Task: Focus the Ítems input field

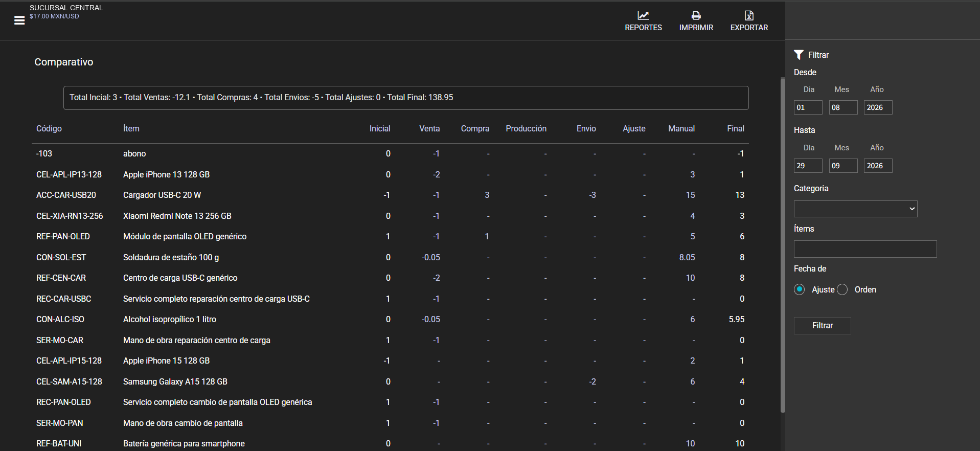Action: (x=865, y=249)
